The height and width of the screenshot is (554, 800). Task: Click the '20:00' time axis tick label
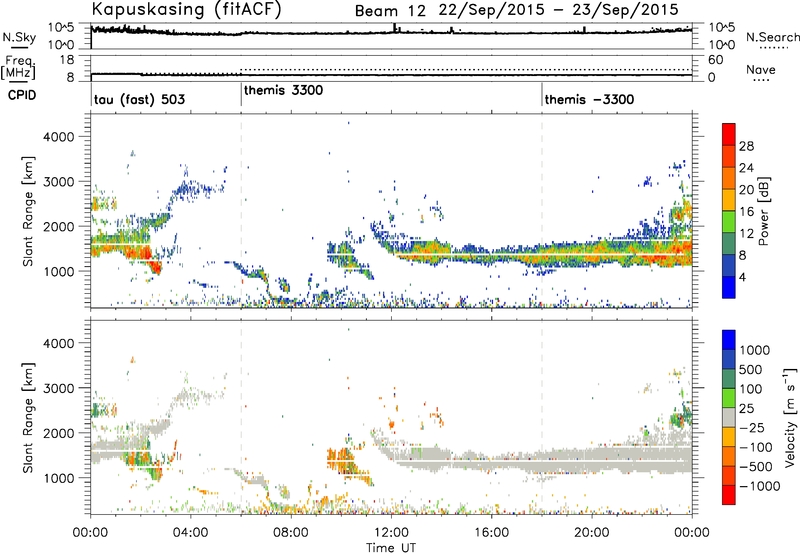click(x=591, y=533)
